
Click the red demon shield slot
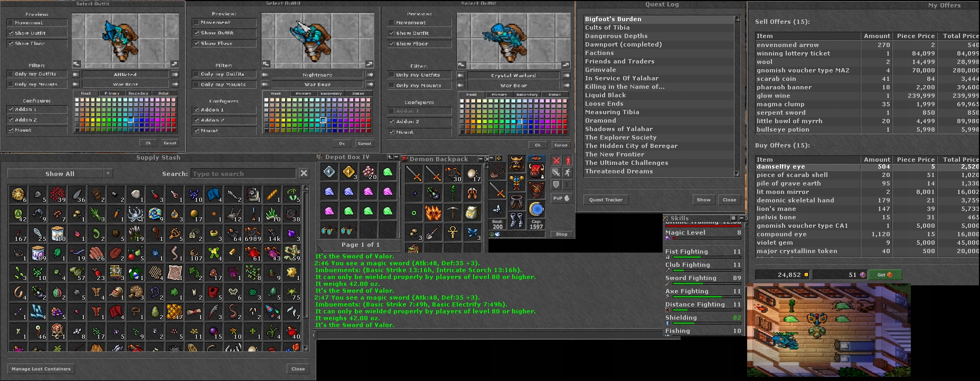click(x=536, y=190)
